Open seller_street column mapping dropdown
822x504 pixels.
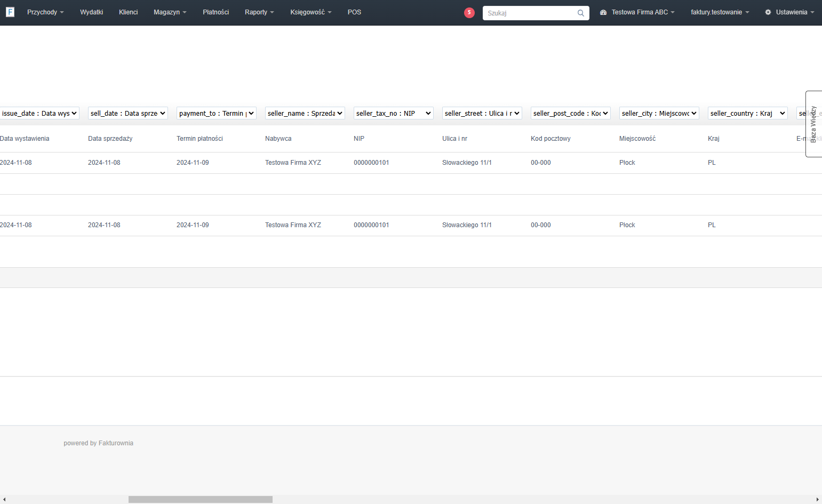point(482,113)
